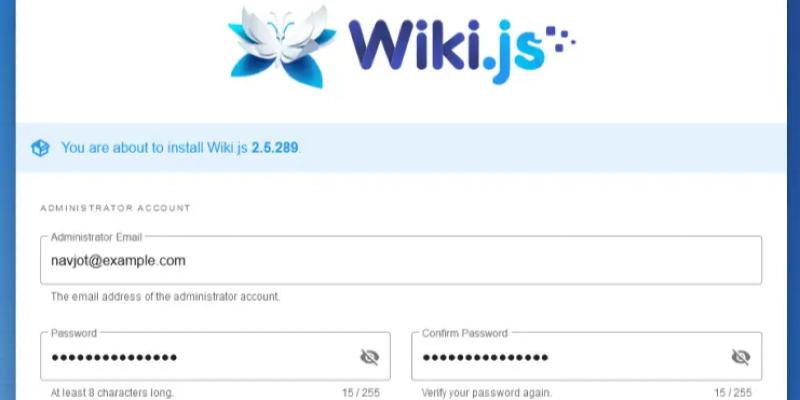Image resolution: width=800 pixels, height=400 pixels.
Task: Click the Password field label
Action: pyautogui.click(x=73, y=333)
